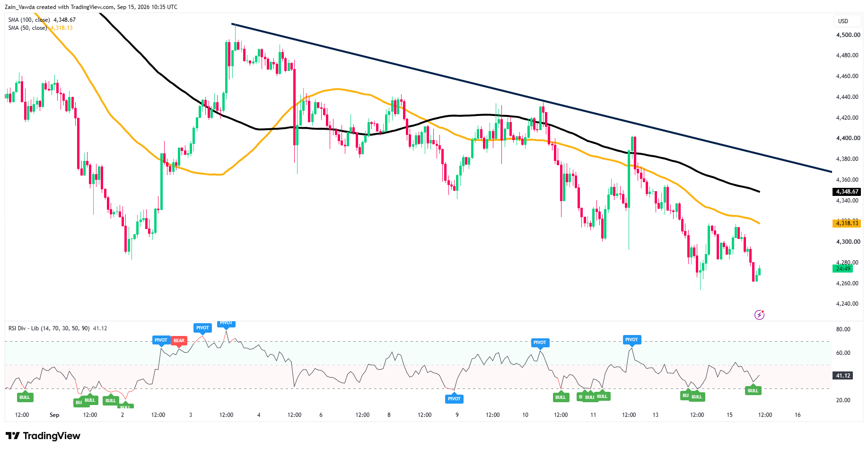Click the Zain_Vawda created with TradingView.com caption
This screenshot has width=868, height=450.
(x=91, y=7)
